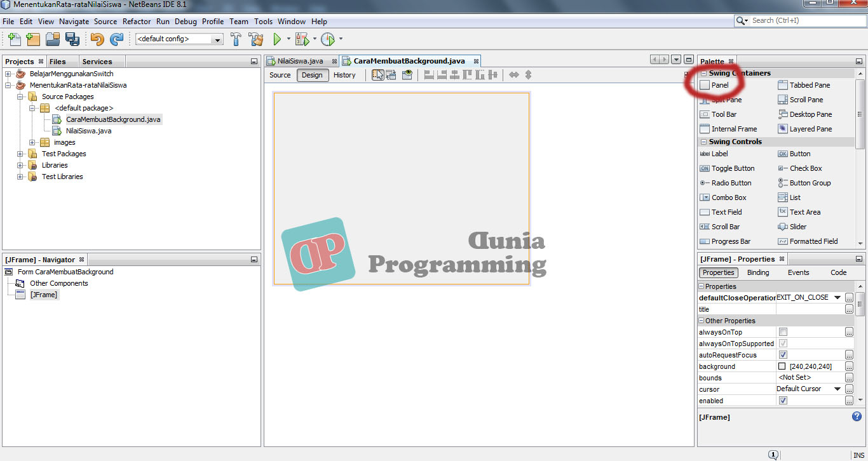Viewport: 868px width, 461px height.
Task: Activate Selection Mode in the form designer
Action: pyautogui.click(x=377, y=75)
